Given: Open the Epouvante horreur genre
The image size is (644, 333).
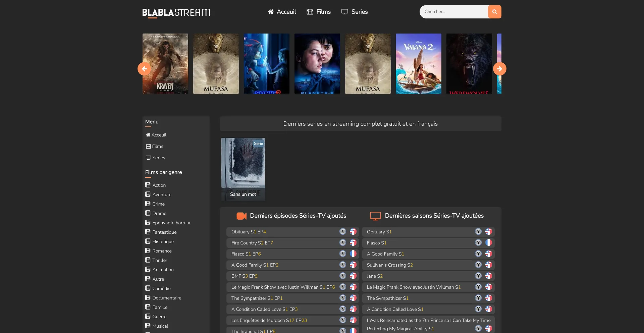Looking at the screenshot, I should 171,223.
